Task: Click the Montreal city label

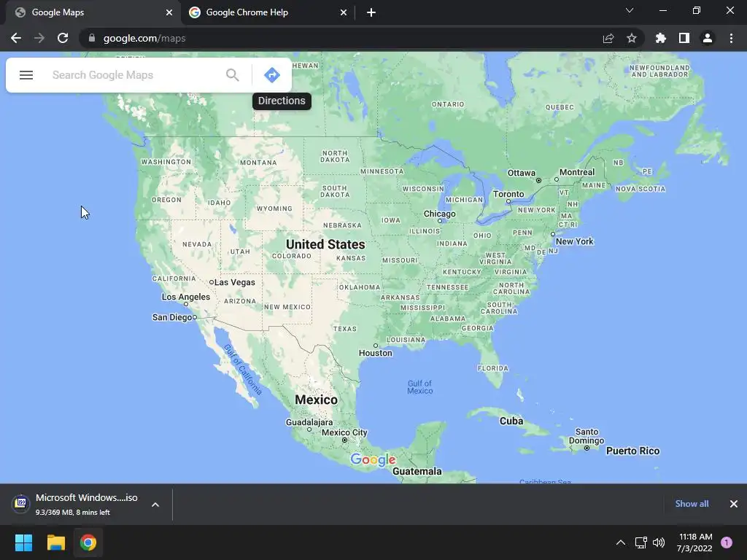Action: 577,172
